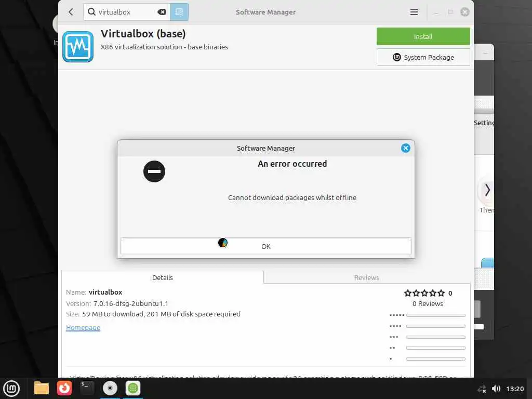The image size is (532, 399).
Task: Close the error dialog with X
Action: 405,148
